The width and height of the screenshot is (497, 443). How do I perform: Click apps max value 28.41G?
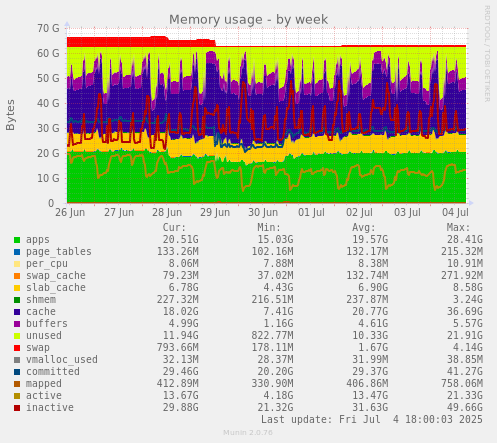(x=465, y=240)
